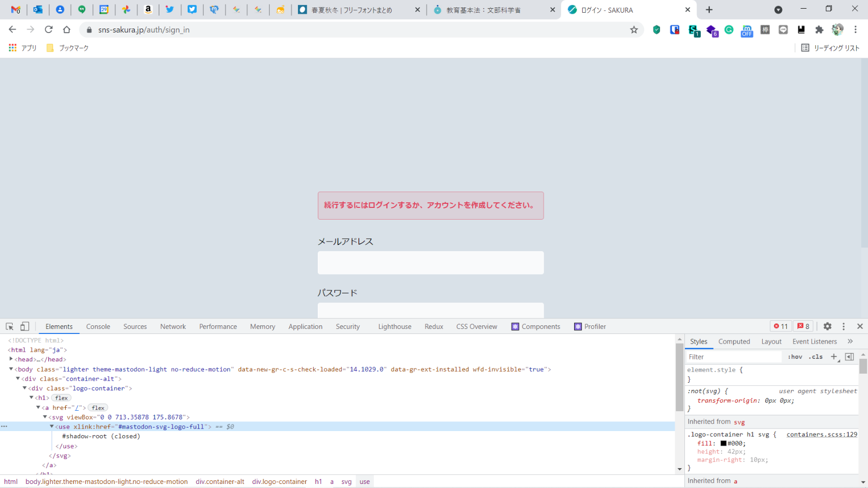868x488 pixels.
Task: Toggle the computed styles sidebar icon
Action: (849, 357)
